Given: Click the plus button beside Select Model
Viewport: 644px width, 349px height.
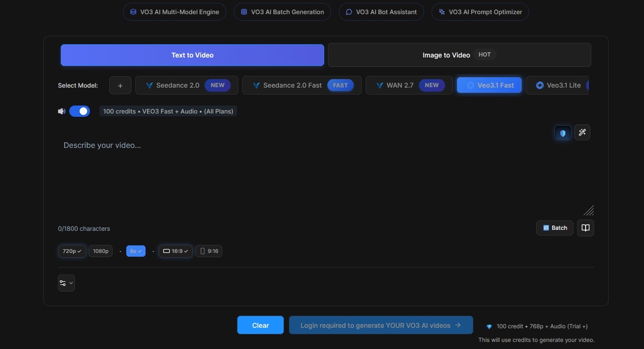Looking at the screenshot, I should coord(120,85).
